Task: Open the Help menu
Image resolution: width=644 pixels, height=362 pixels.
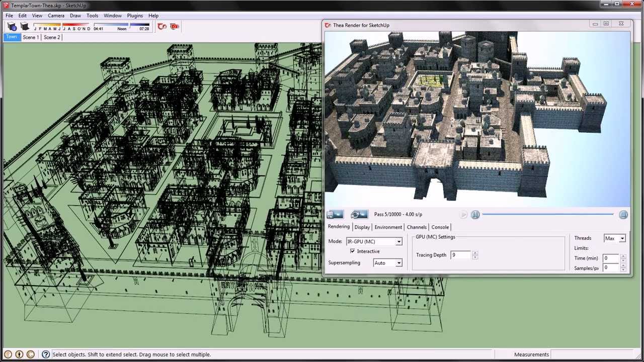Action: pyautogui.click(x=153, y=16)
